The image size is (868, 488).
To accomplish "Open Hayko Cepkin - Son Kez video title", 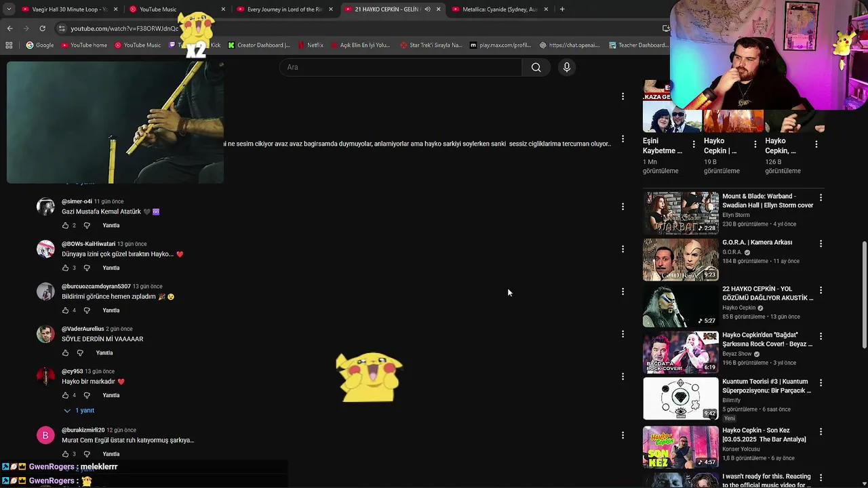I will click(x=764, y=435).
